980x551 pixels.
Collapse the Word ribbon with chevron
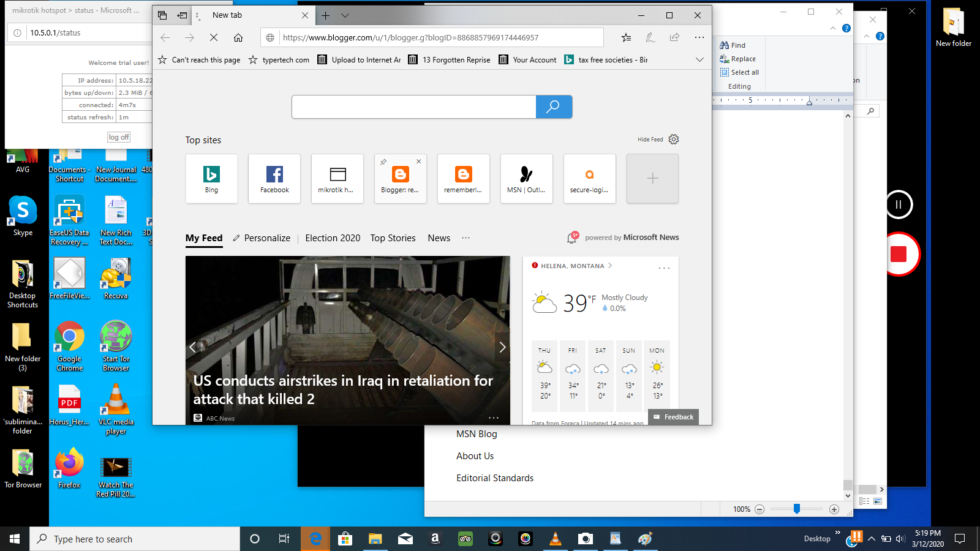pyautogui.click(x=833, y=28)
